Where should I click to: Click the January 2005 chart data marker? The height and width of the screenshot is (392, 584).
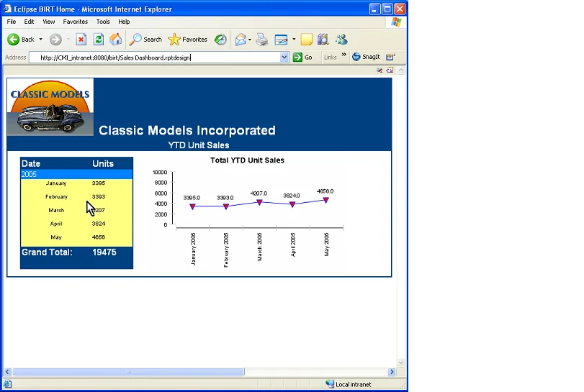192,206
